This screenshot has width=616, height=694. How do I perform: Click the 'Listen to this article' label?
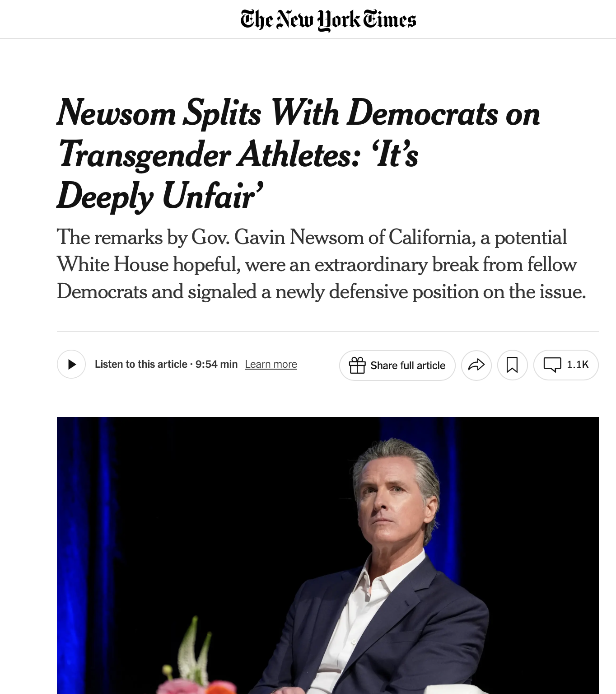click(141, 364)
